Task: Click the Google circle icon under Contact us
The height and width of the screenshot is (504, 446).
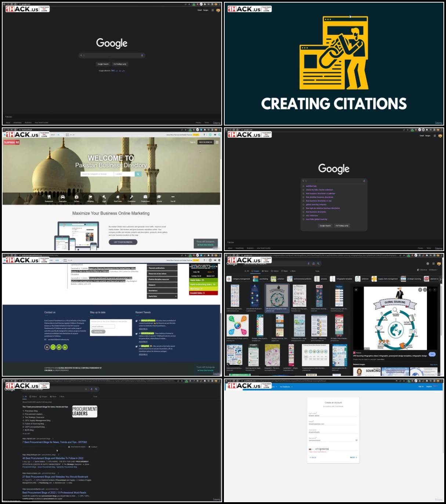Action: click(x=47, y=347)
